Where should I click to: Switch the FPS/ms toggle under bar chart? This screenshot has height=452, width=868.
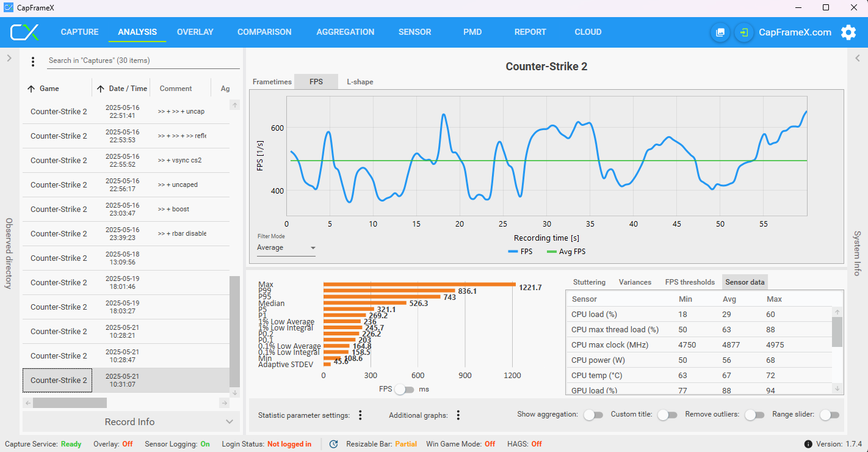[x=404, y=389]
